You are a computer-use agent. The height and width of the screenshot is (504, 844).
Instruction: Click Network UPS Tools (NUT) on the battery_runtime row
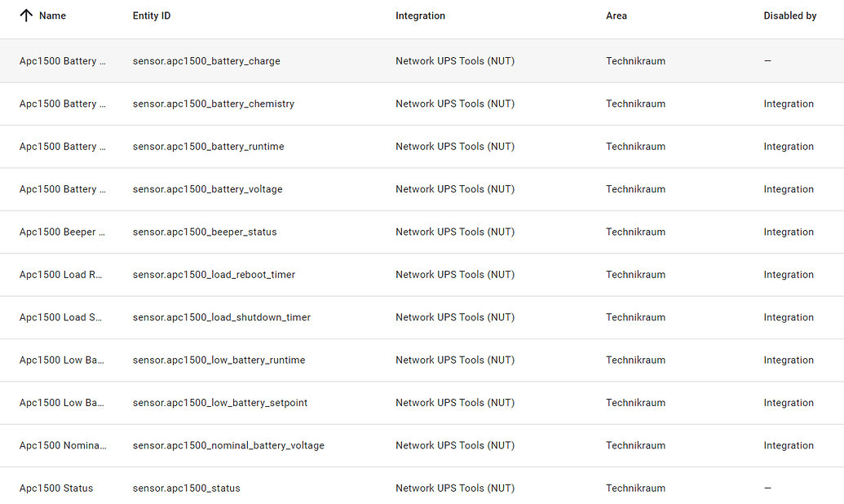tap(454, 146)
